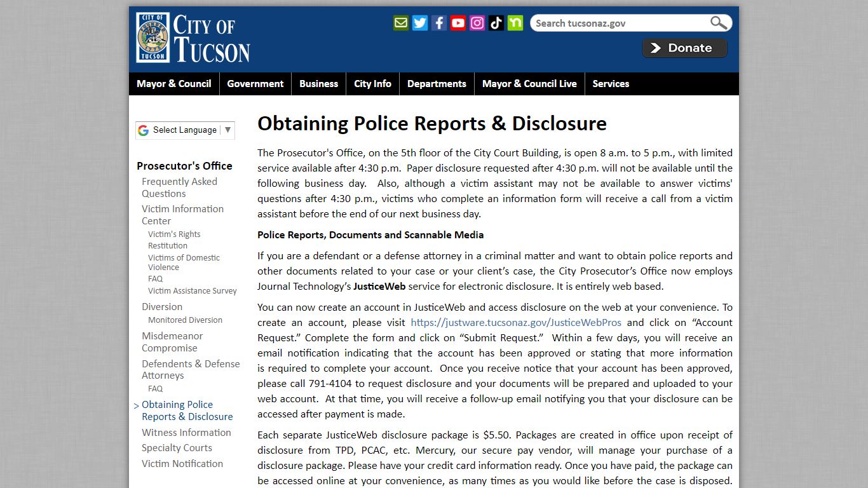
Task: Open the Facebook social icon
Action: pyautogui.click(x=439, y=23)
